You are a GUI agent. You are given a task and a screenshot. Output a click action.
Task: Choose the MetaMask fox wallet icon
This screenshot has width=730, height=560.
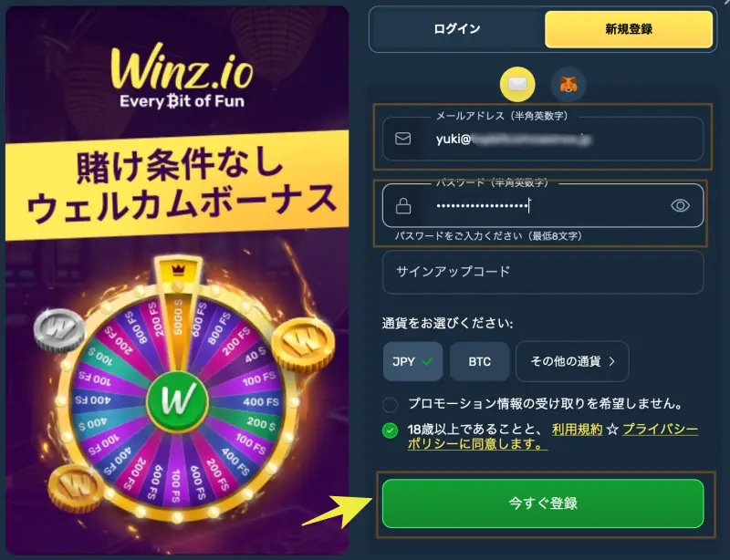pyautogui.click(x=568, y=84)
